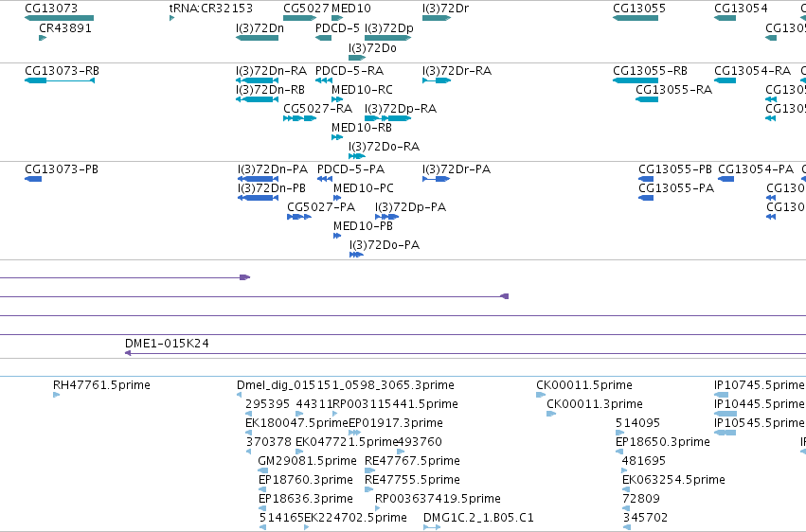Viewport: 806px width, 532px height.
Task: Select the l(3)72Dn-PB protein feature
Action: [x=258, y=198]
